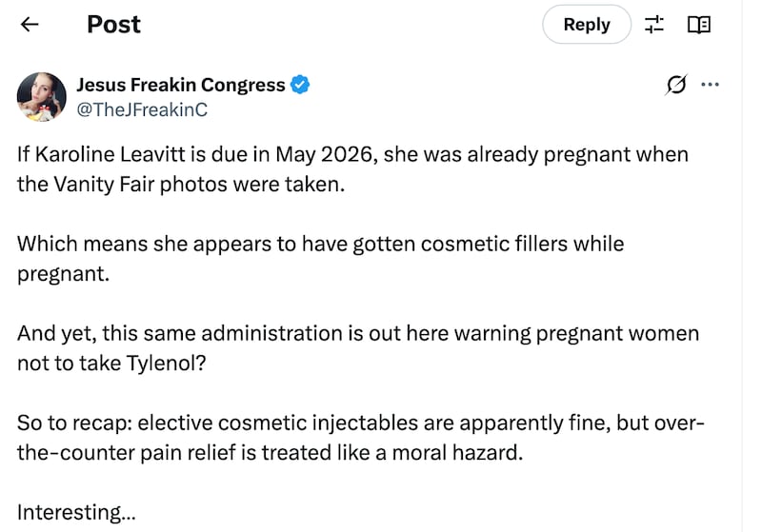The image size is (762, 532).
Task: Open the three-dot more options menu
Action: [710, 85]
